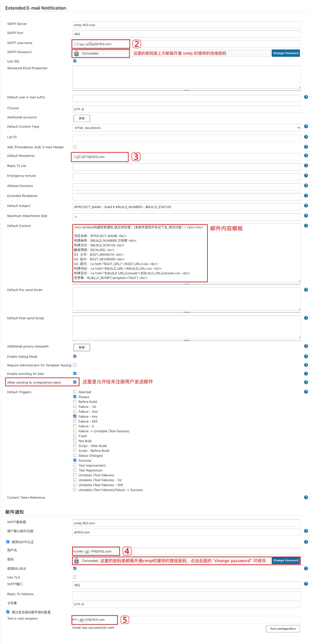The height and width of the screenshot is (644, 313).
Task: Check Require Administrator for Template Testing
Action: pos(75,365)
